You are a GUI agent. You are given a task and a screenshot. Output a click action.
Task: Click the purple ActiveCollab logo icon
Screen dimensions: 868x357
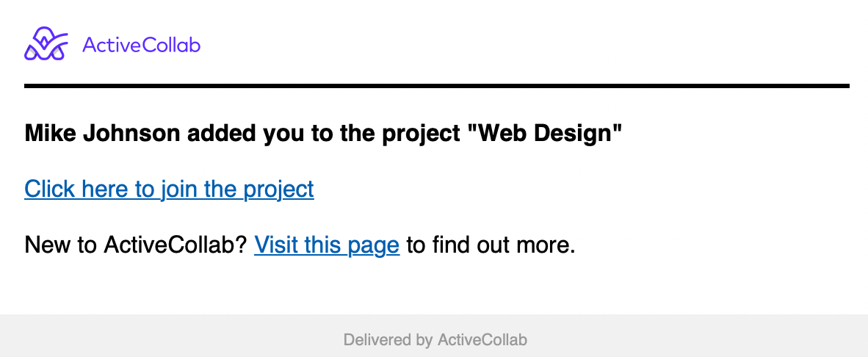pos(46,44)
